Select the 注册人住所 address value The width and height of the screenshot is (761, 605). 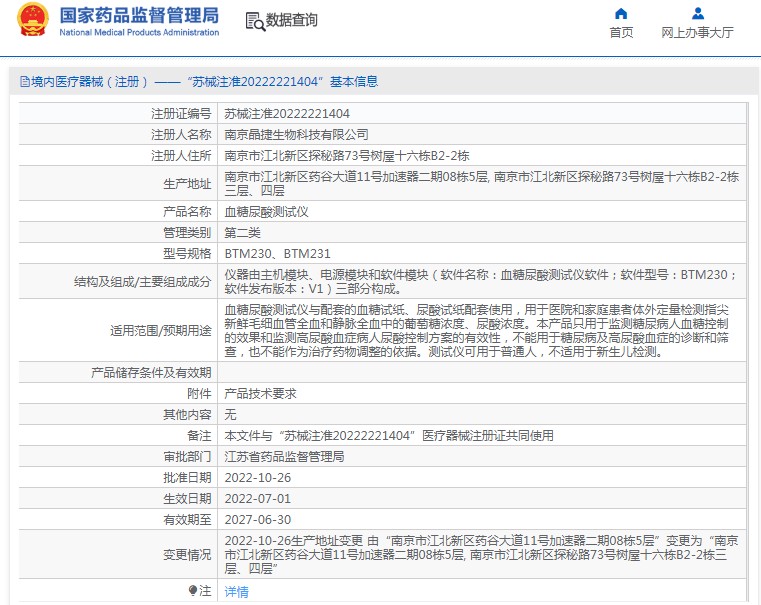(x=347, y=156)
